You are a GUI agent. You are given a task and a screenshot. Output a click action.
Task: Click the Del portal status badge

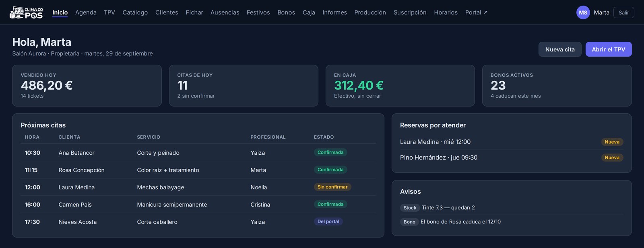pyautogui.click(x=328, y=221)
